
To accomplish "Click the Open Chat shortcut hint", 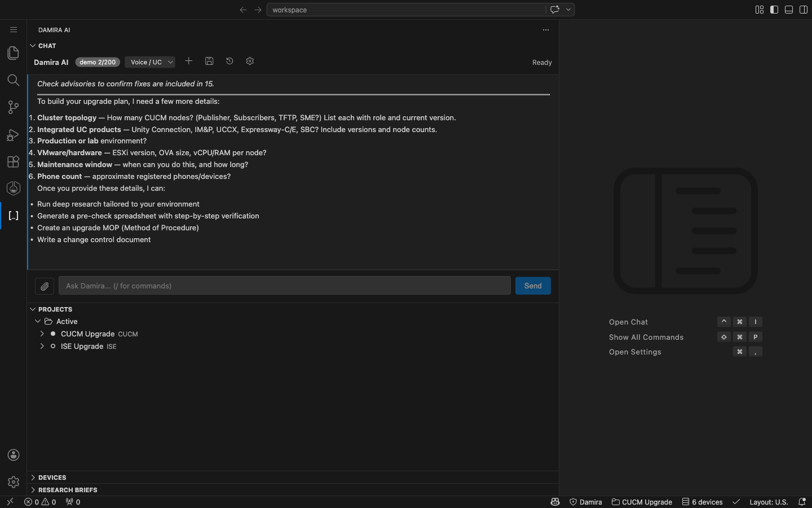I will pyautogui.click(x=628, y=322).
